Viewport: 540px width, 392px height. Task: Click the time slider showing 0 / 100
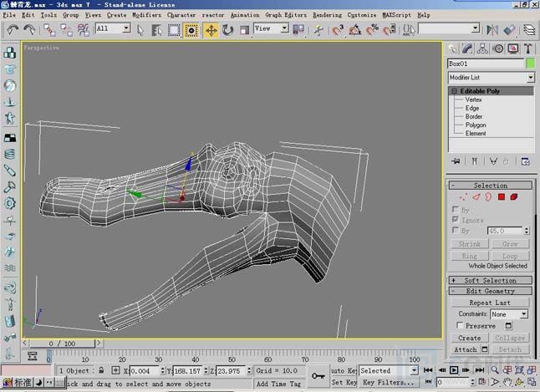coord(62,344)
